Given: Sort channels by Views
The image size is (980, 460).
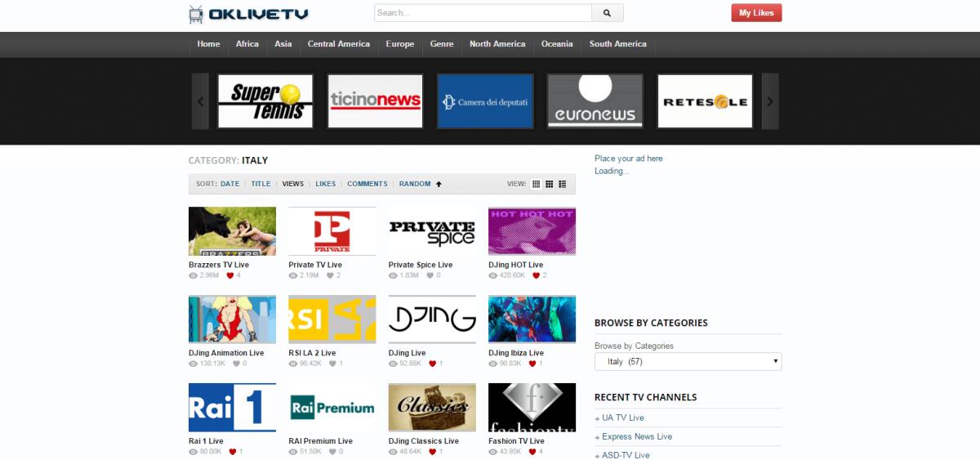Looking at the screenshot, I should click(293, 184).
